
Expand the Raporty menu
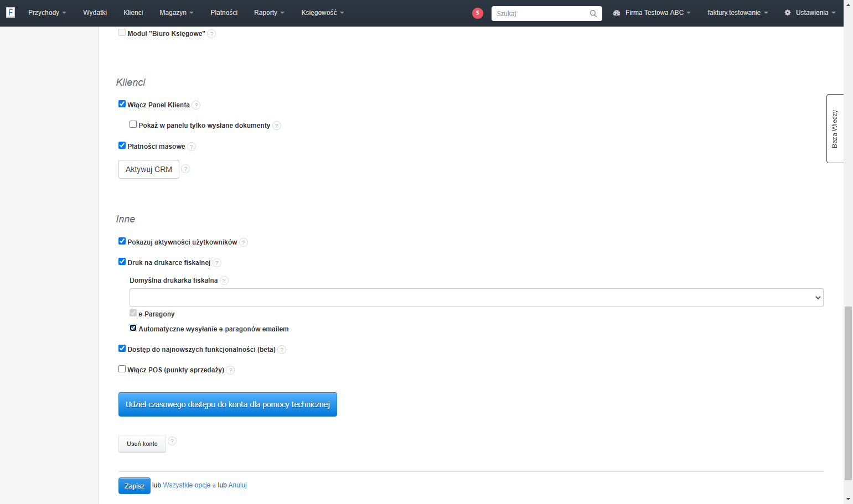pyautogui.click(x=269, y=13)
